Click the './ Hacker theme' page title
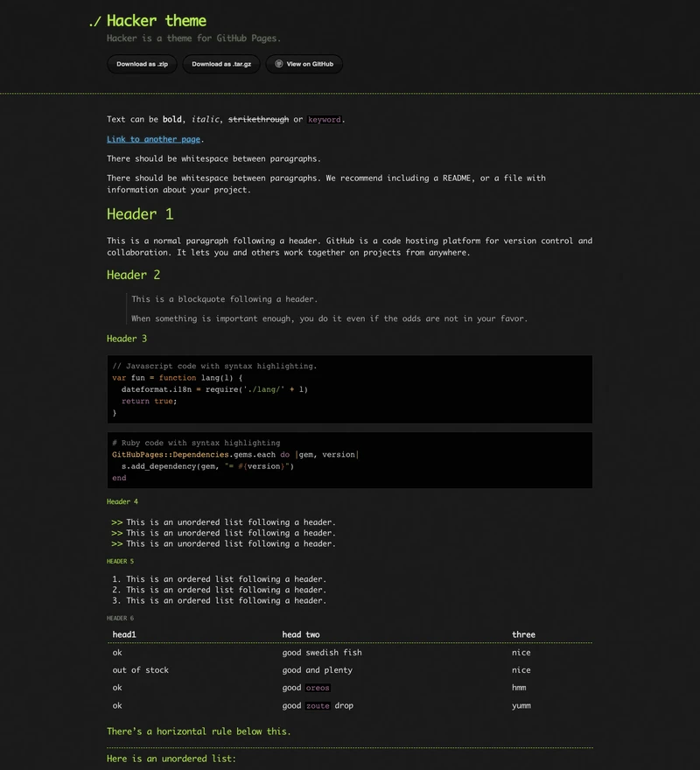The width and height of the screenshot is (700, 770). (147, 21)
